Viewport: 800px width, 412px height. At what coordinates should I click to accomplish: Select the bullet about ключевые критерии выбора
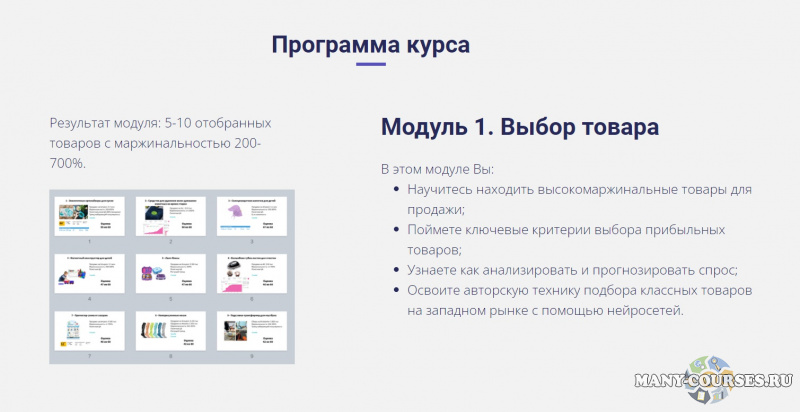(x=565, y=240)
